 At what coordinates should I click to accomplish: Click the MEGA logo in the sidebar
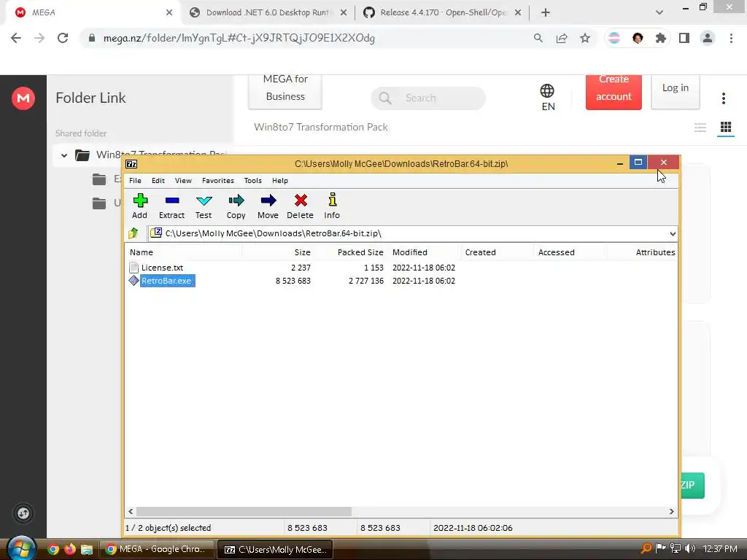[23, 98]
